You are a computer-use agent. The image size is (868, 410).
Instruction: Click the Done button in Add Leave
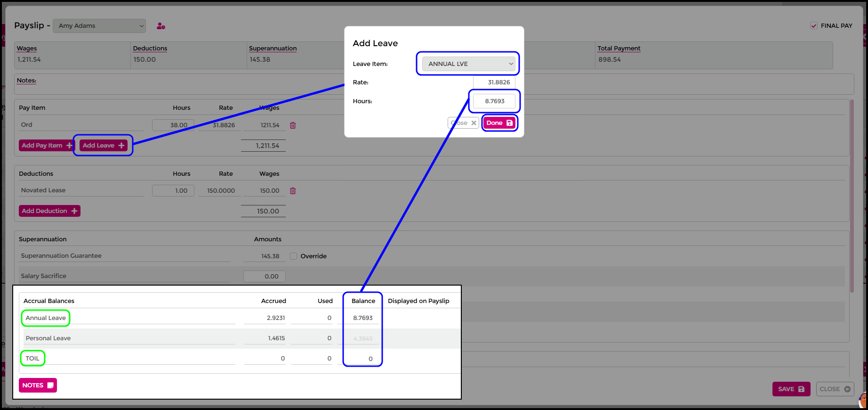click(499, 123)
